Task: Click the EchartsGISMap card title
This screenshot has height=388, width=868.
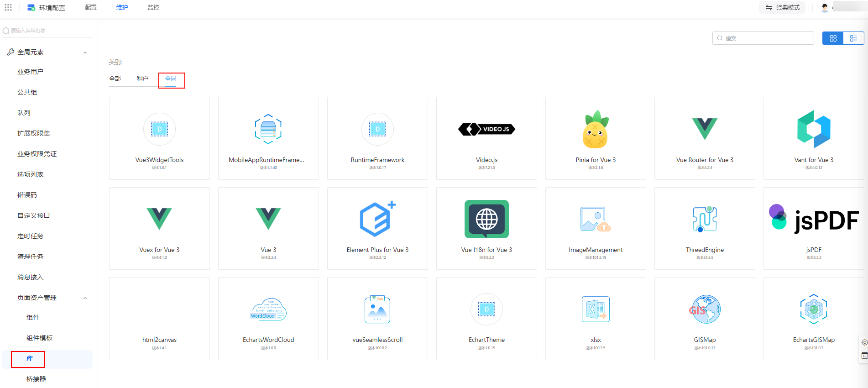Action: [x=814, y=340]
